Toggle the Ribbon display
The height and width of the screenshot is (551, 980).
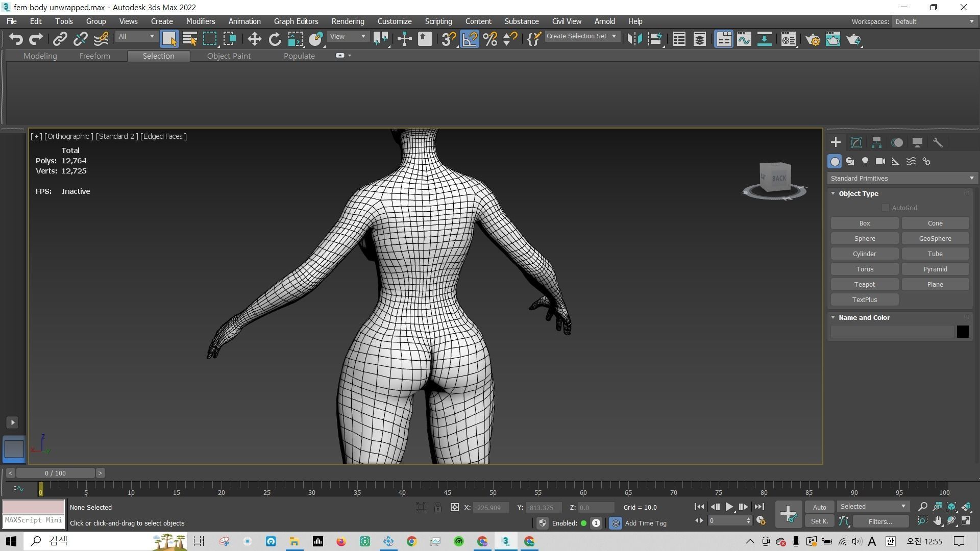click(x=724, y=39)
